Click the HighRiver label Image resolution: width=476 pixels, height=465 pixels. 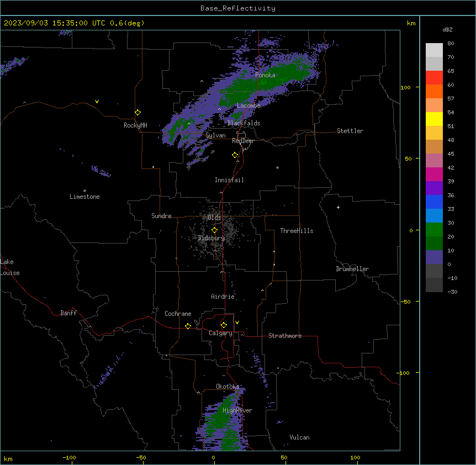click(x=237, y=410)
